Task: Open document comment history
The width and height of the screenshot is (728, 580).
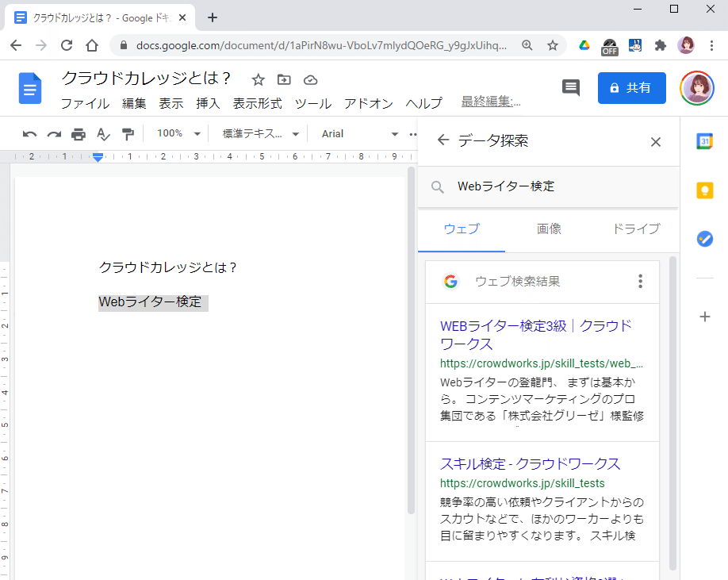Action: (x=570, y=88)
